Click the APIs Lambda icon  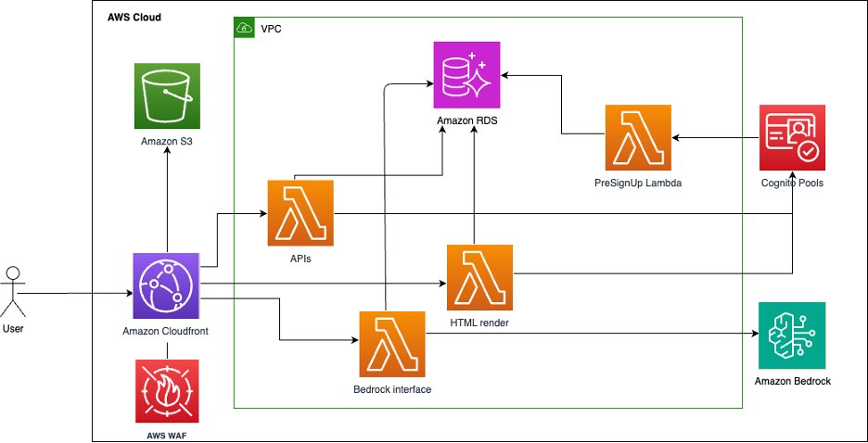click(x=300, y=213)
